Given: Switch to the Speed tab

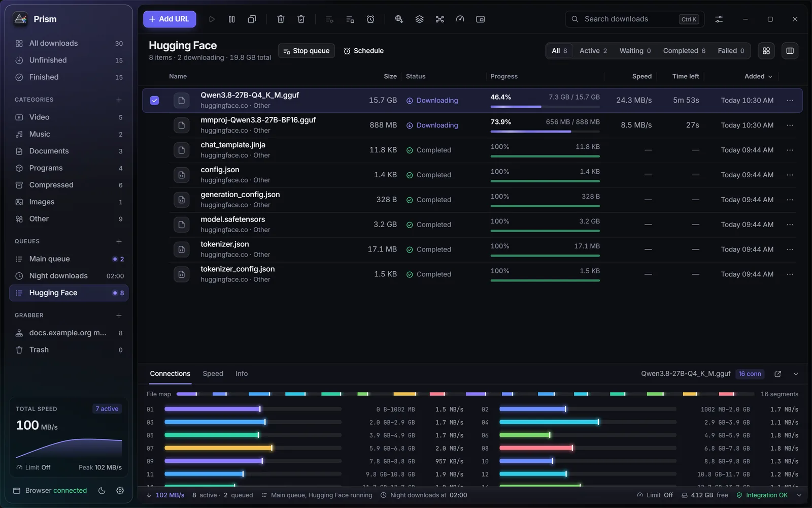Looking at the screenshot, I should 213,374.
